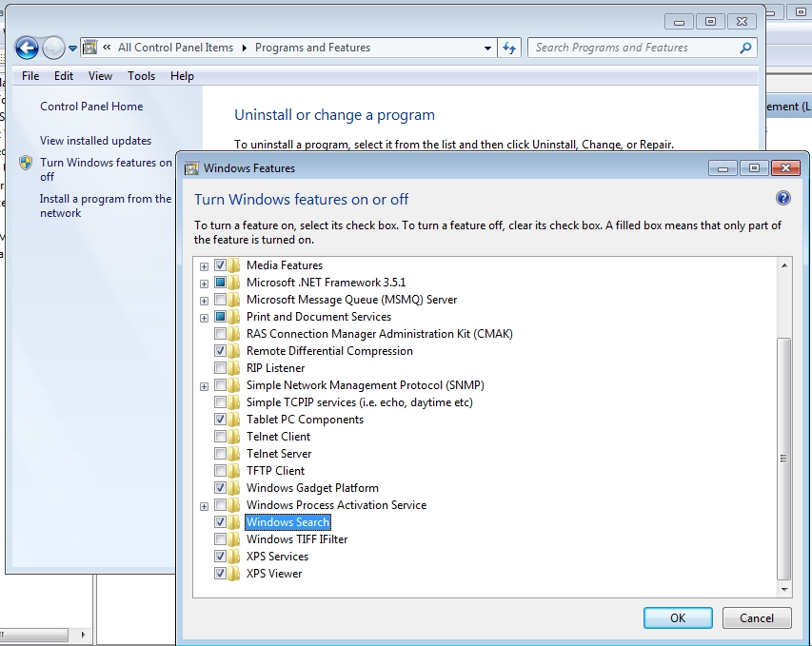Open the Edit menu

pos(64,76)
